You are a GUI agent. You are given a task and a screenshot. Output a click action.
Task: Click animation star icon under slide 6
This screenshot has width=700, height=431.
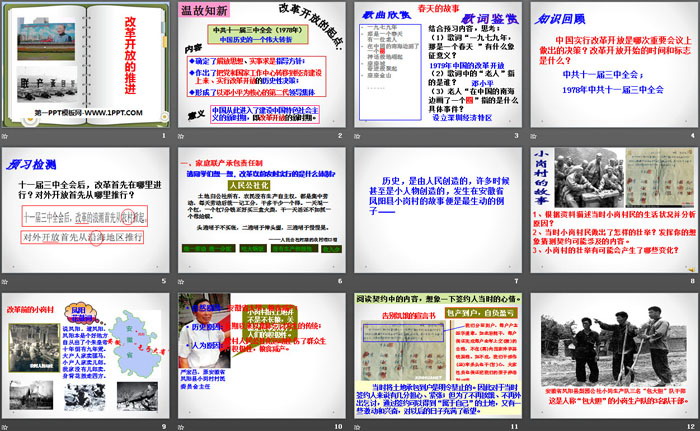click(181, 281)
